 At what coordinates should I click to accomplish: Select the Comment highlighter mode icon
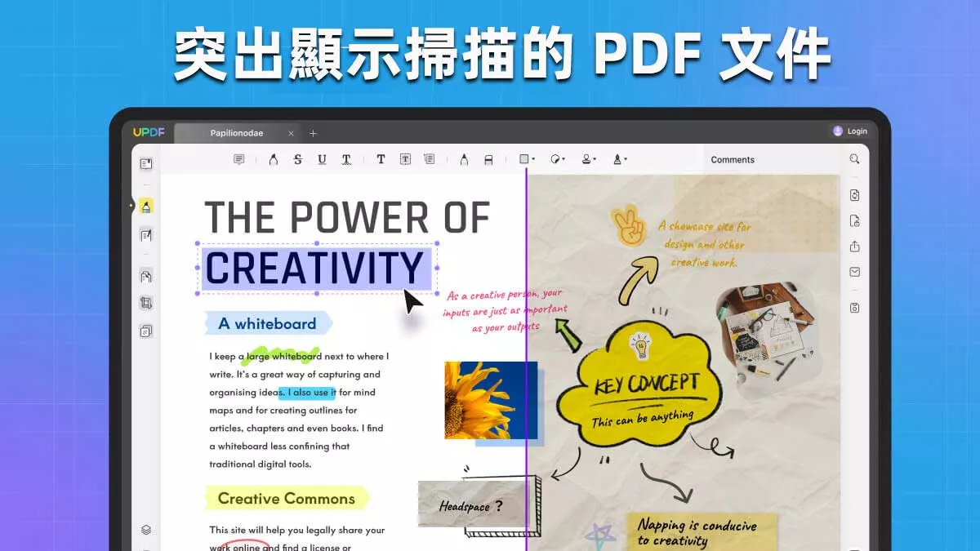click(146, 207)
